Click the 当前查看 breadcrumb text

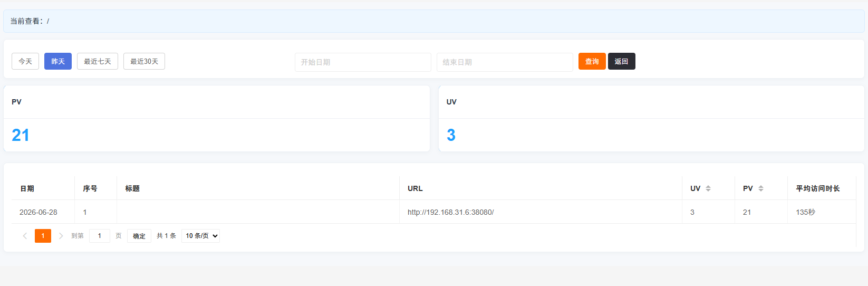click(30, 21)
